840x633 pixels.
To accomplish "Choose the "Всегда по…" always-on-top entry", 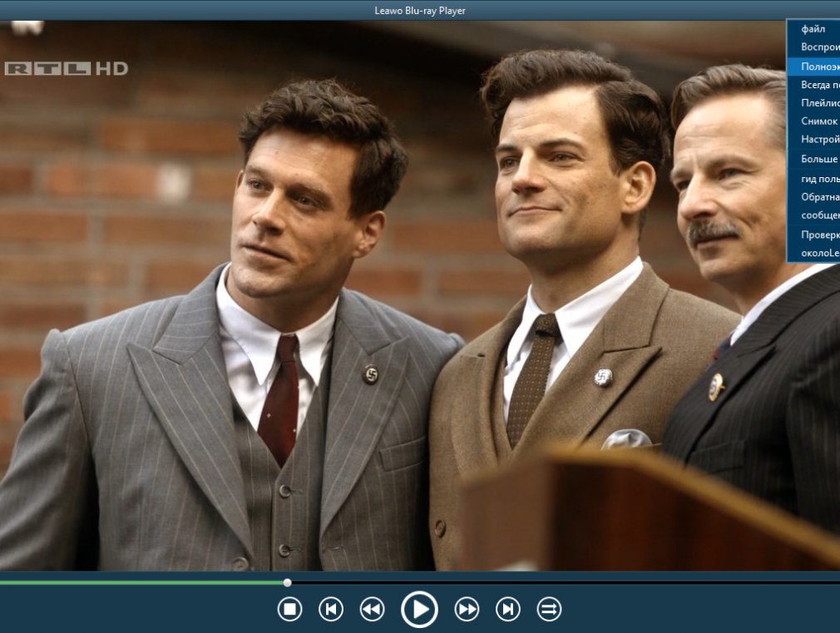I will click(x=813, y=85).
